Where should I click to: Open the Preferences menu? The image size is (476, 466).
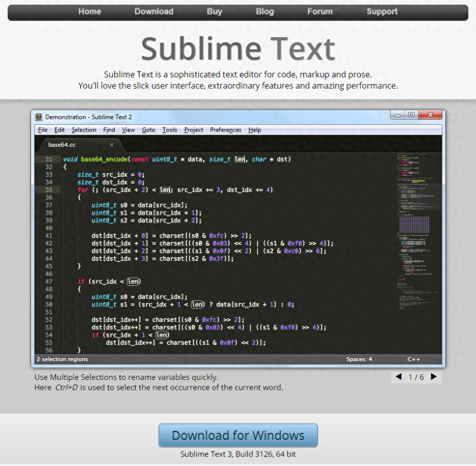[226, 130]
